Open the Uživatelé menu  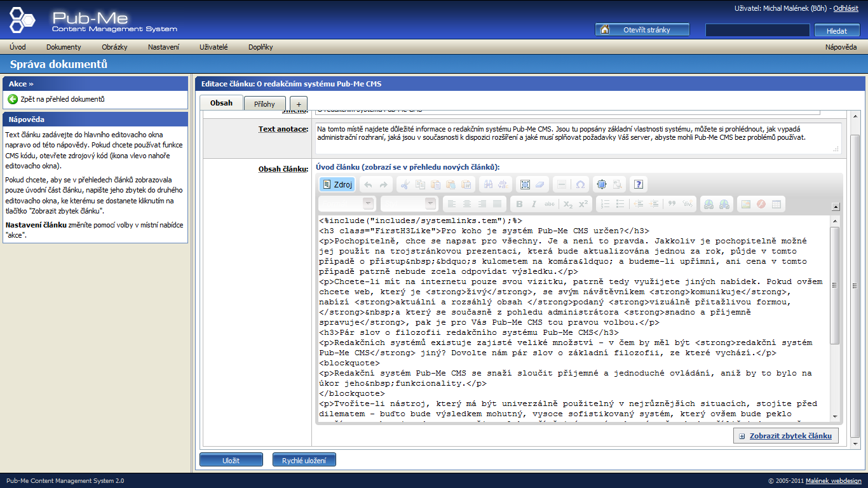tap(214, 47)
